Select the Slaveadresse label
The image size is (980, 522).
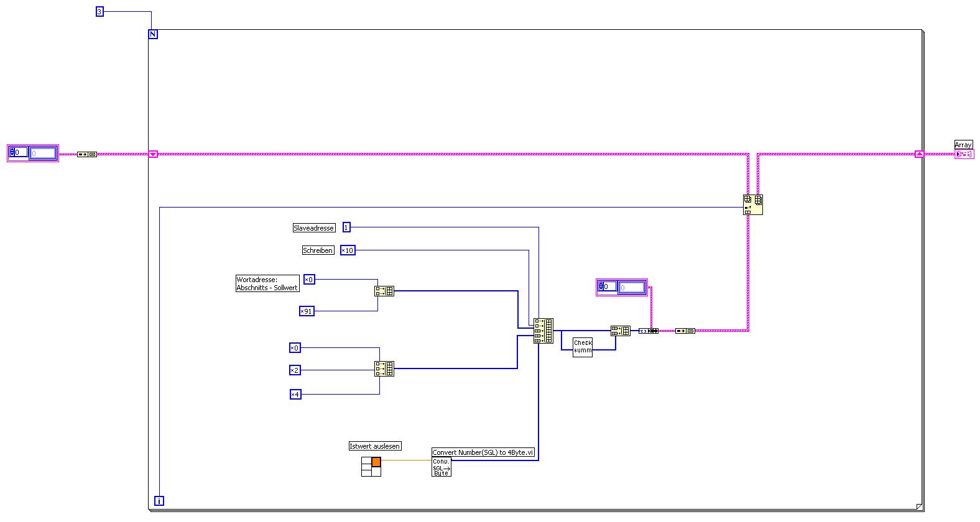tap(314, 228)
